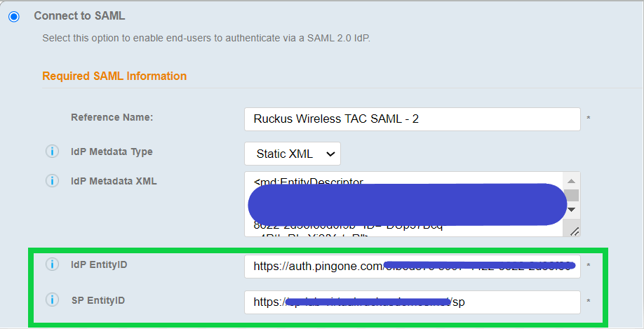644x329 pixels.
Task: Click the SP EntityID URL input
Action: [412, 302]
